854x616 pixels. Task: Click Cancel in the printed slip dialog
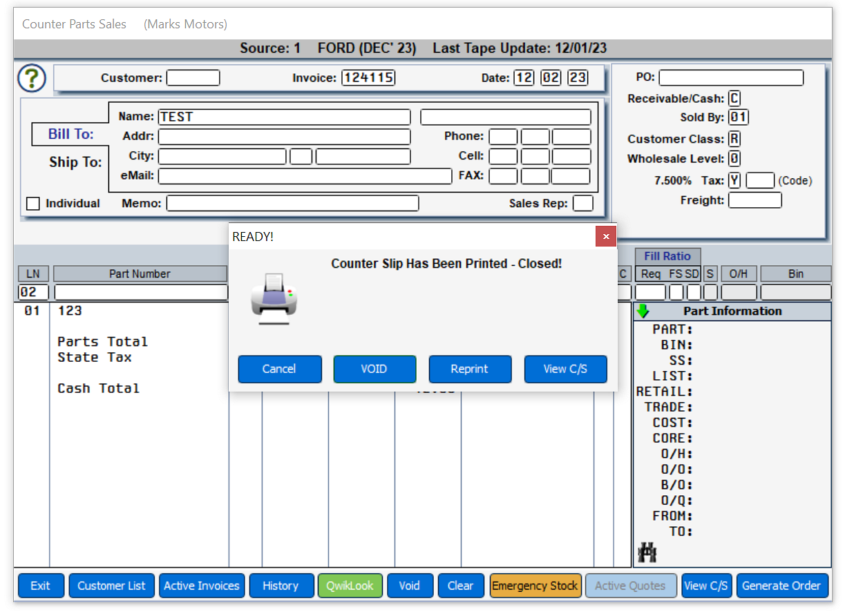[279, 369]
